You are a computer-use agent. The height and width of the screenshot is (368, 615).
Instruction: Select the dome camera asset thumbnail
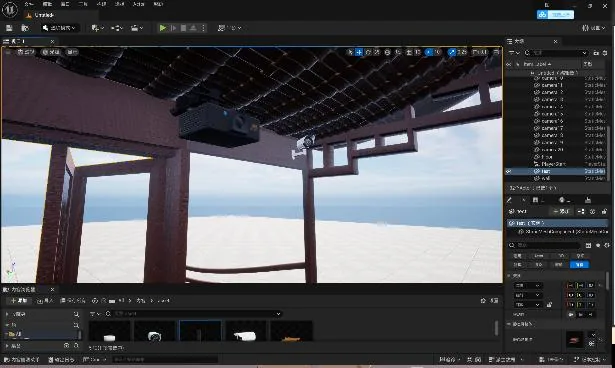click(155, 331)
